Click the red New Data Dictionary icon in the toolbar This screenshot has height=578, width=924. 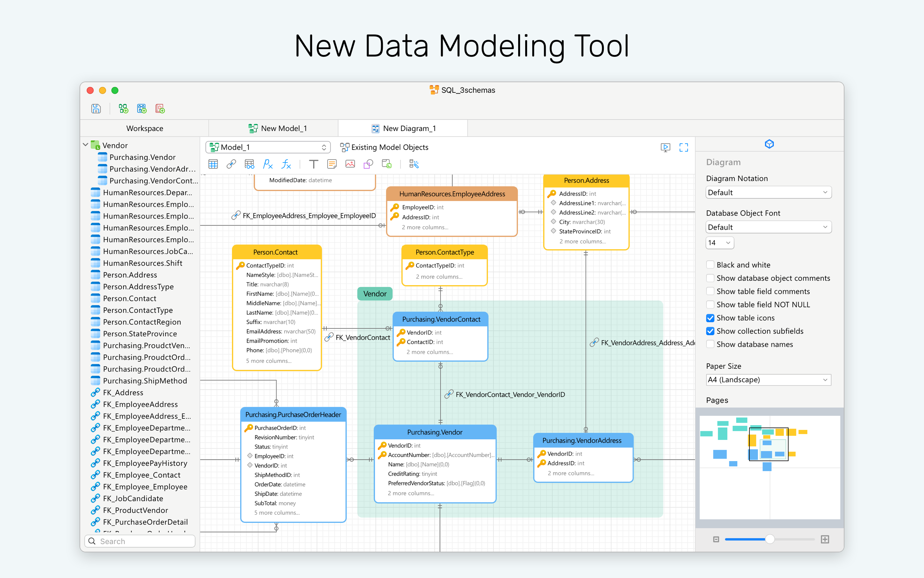[x=160, y=109]
